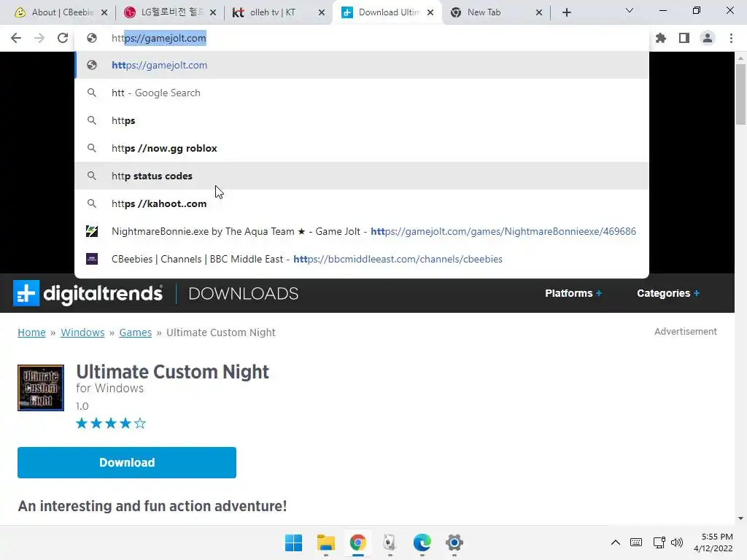Expand the Categories menu

(668, 293)
